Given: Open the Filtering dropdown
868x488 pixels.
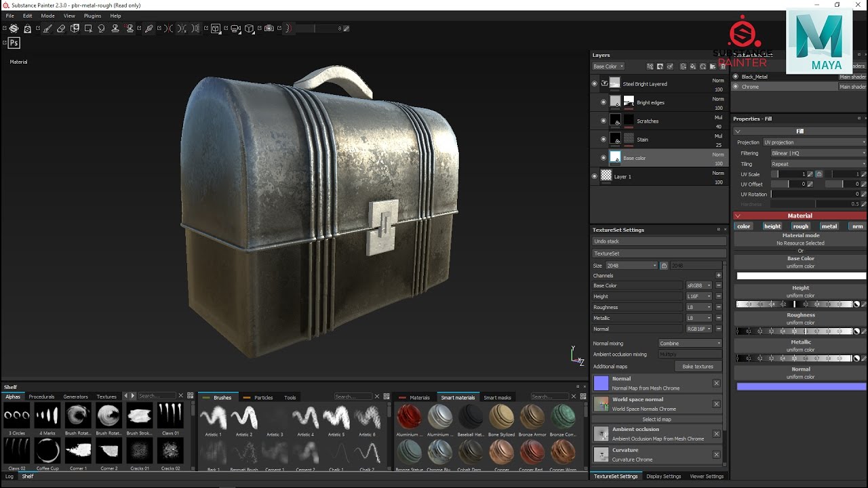Looking at the screenshot, I should pos(818,153).
